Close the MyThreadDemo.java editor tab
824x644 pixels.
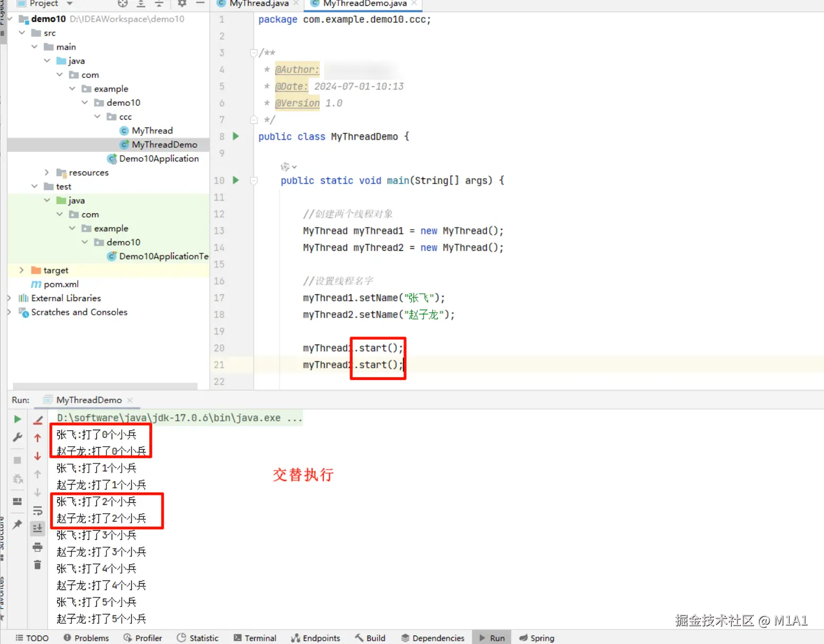tap(414, 3)
